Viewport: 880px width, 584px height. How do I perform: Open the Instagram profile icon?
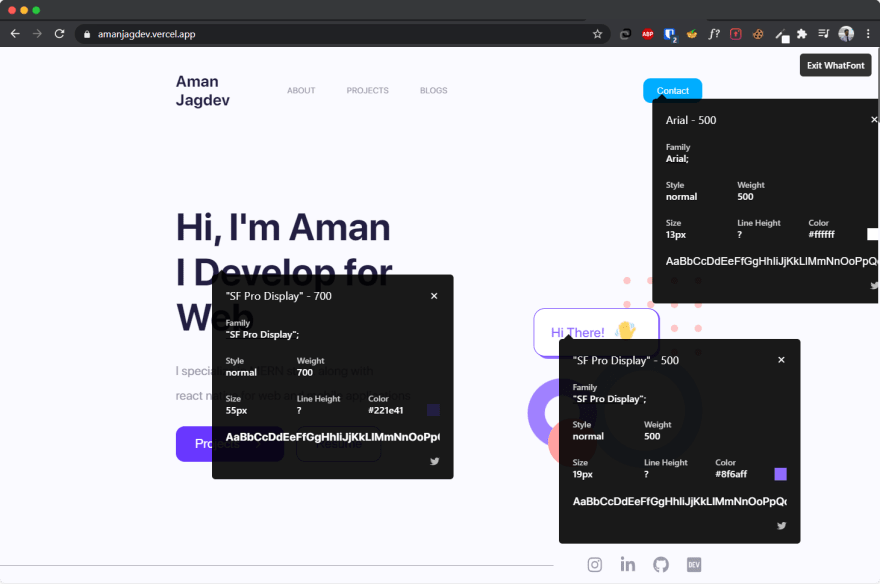(x=594, y=564)
